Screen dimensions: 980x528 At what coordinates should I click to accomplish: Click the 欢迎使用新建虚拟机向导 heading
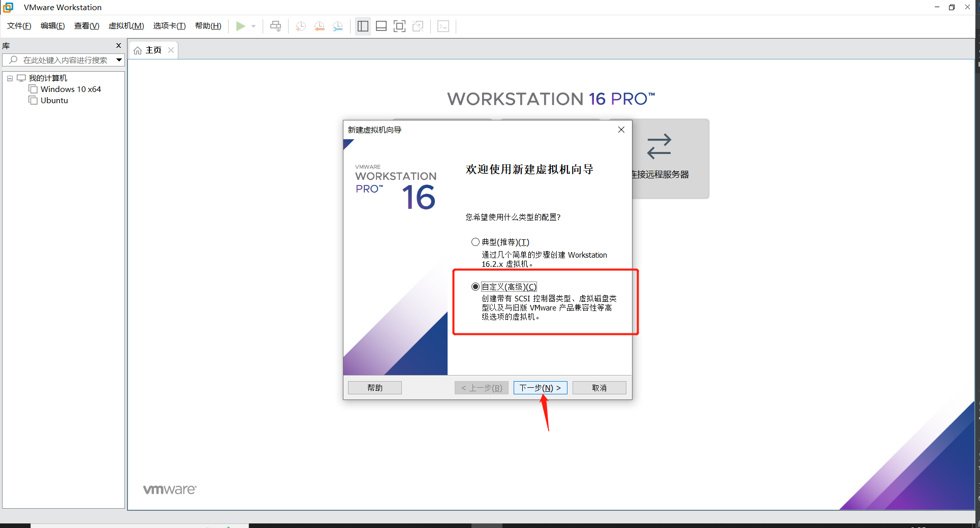coord(529,169)
